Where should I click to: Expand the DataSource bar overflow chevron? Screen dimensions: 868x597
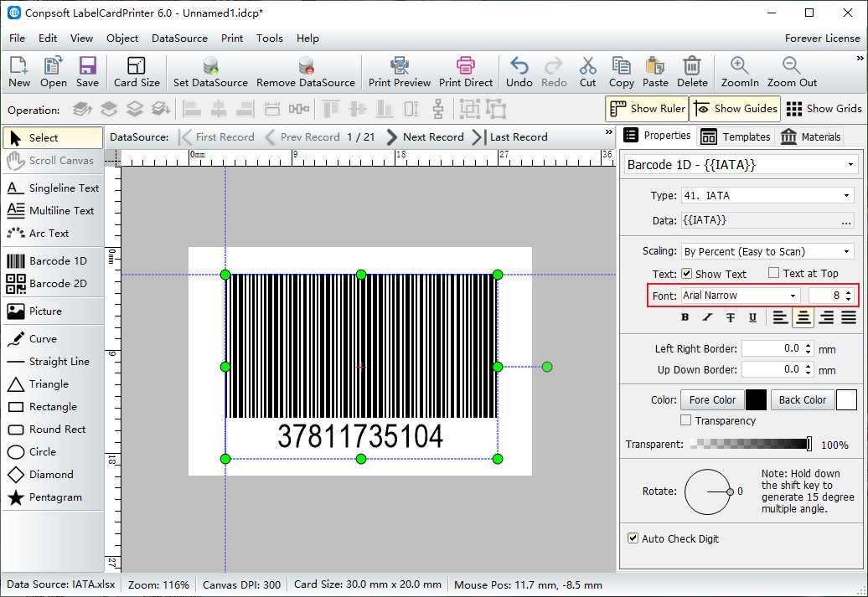point(608,132)
